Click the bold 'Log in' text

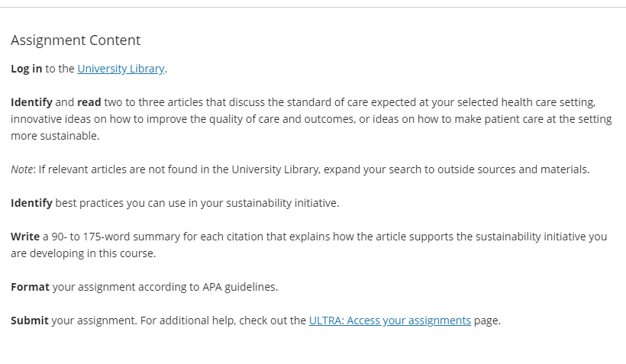coord(27,69)
